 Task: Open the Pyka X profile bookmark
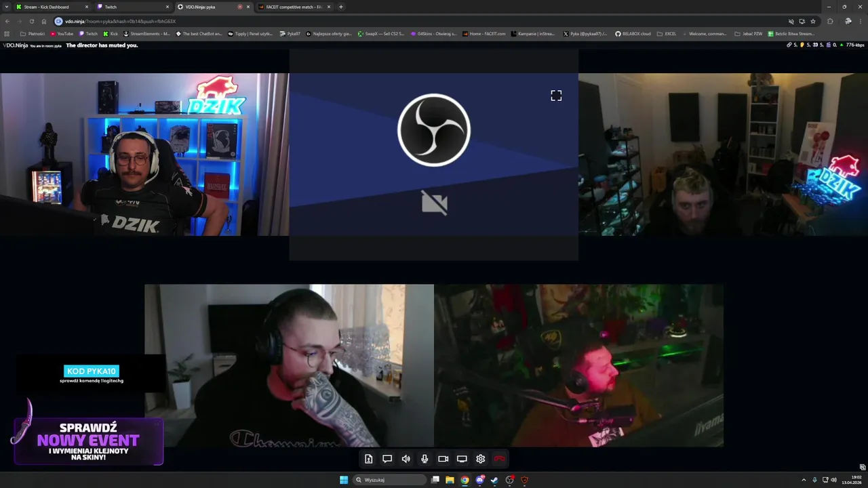click(x=585, y=33)
